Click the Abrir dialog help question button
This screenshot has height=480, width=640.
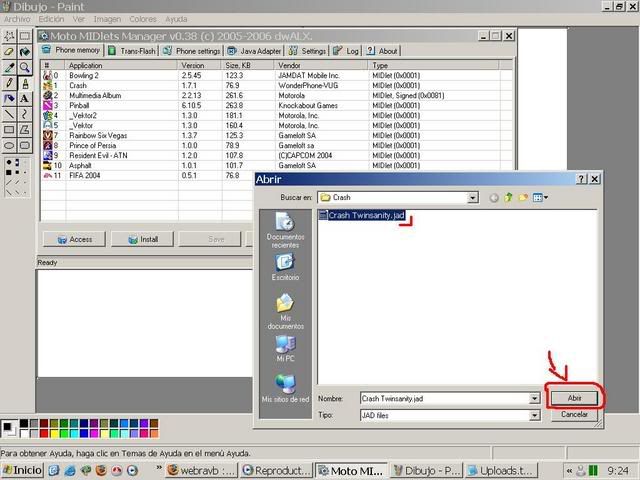point(581,179)
